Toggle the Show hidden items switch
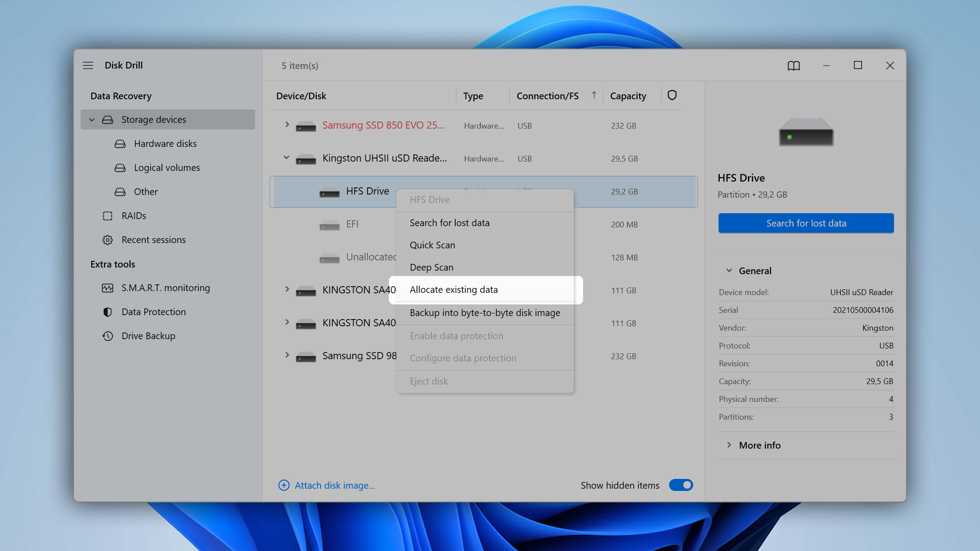Viewport: 980px width, 551px height. [681, 485]
